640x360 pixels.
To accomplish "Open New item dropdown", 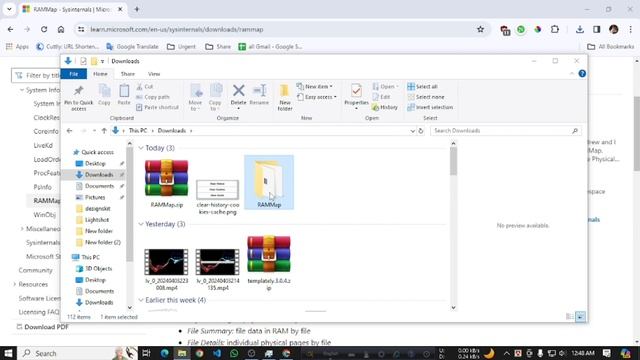I will 315,87.
